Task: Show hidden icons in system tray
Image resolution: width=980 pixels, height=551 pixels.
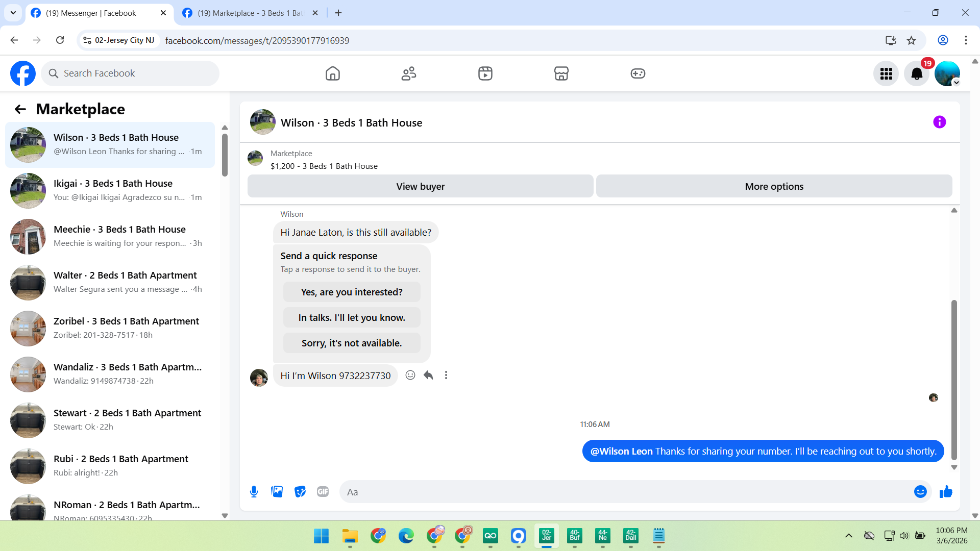Action: (848, 536)
